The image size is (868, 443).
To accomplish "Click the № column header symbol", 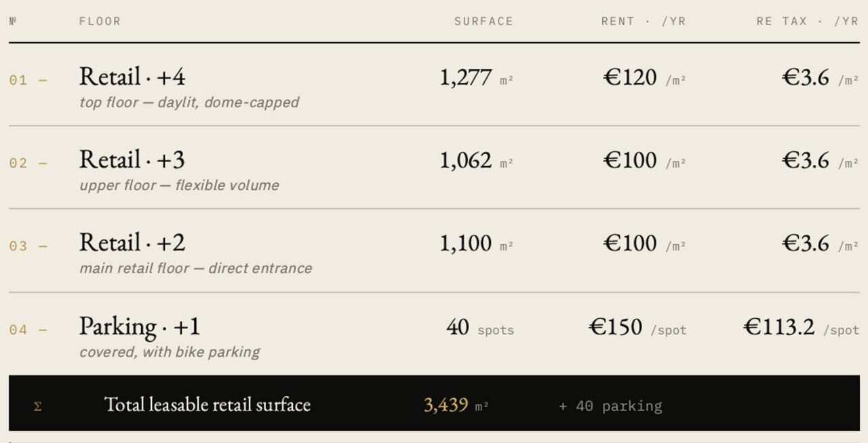I will click(13, 21).
